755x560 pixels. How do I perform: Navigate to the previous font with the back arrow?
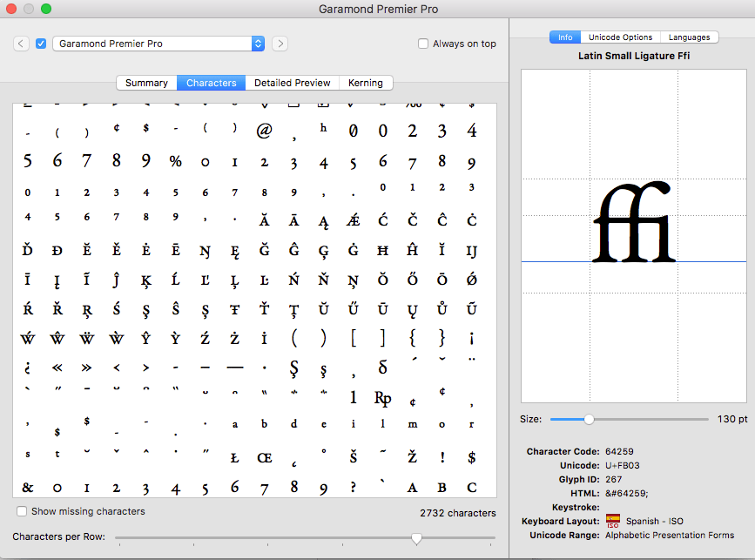click(20, 44)
